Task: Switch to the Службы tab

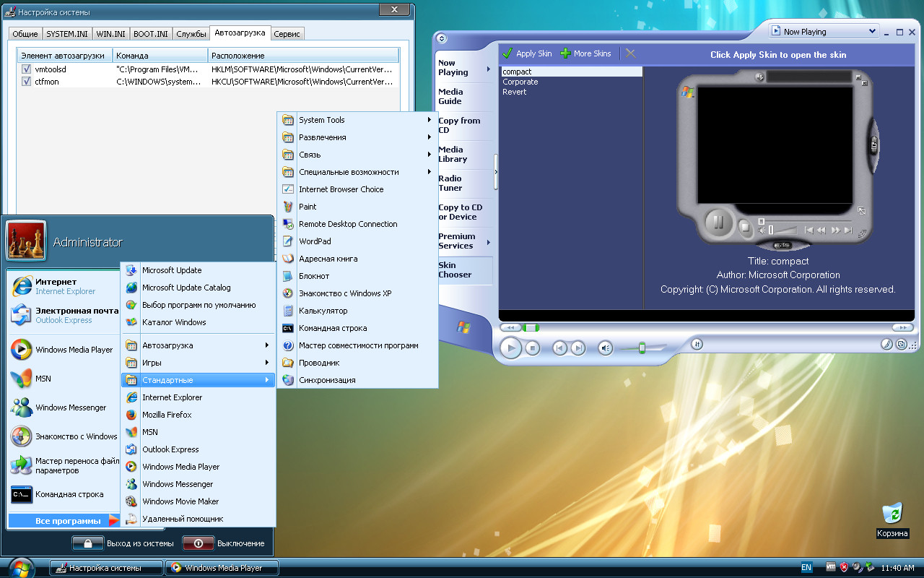Action: coord(191,34)
